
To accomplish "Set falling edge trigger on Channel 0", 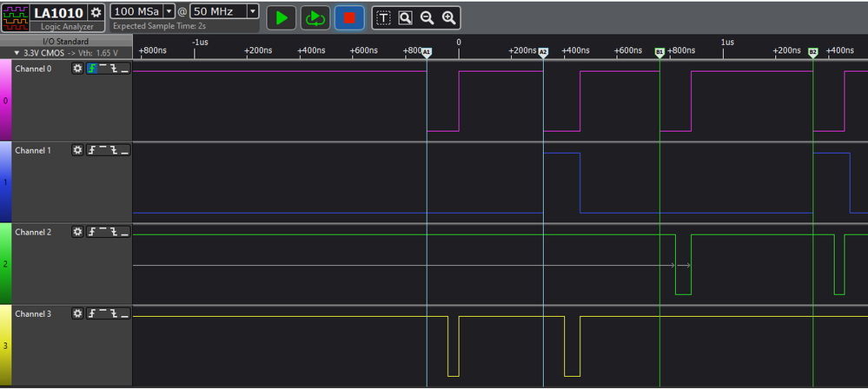I will point(114,69).
